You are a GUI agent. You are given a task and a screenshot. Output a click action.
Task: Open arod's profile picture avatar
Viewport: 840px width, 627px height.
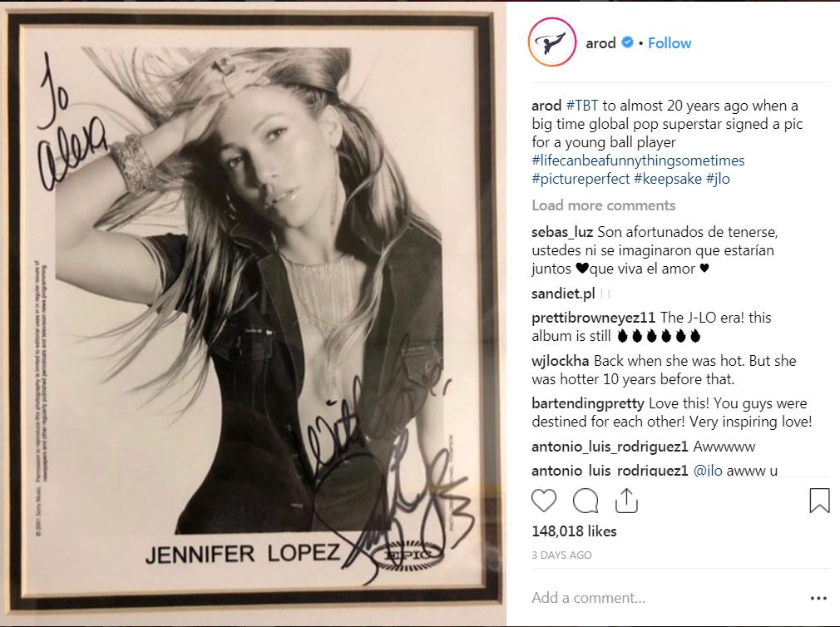point(551,42)
